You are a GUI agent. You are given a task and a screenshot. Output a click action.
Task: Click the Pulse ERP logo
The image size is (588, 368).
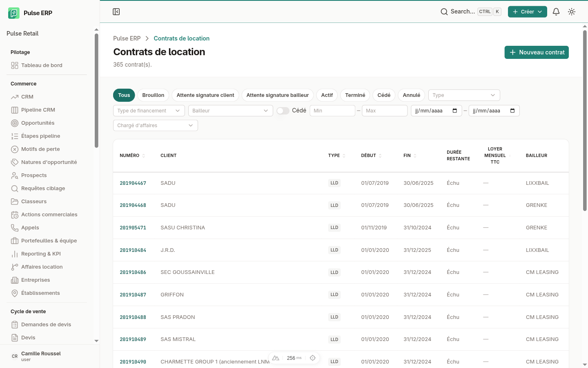tap(14, 13)
